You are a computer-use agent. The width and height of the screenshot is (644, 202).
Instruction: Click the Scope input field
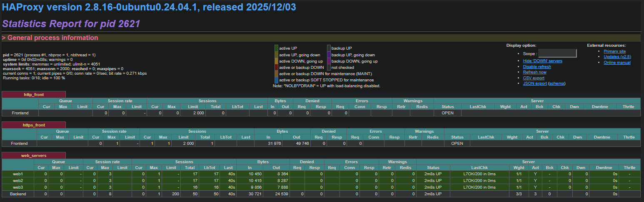[x=557, y=53]
